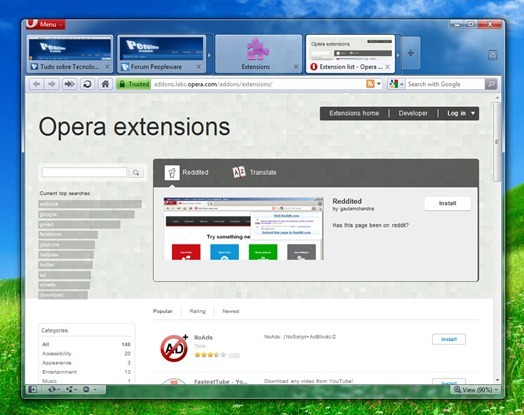Viewport: 524px width, 415px height.
Task: Open a new tab with plus button
Action: (411, 53)
